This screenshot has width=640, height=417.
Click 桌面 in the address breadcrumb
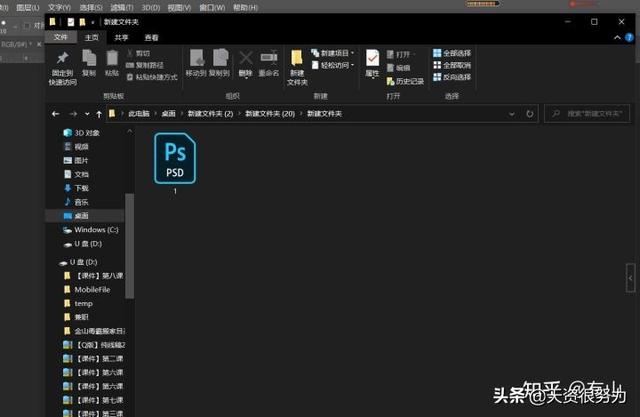168,113
